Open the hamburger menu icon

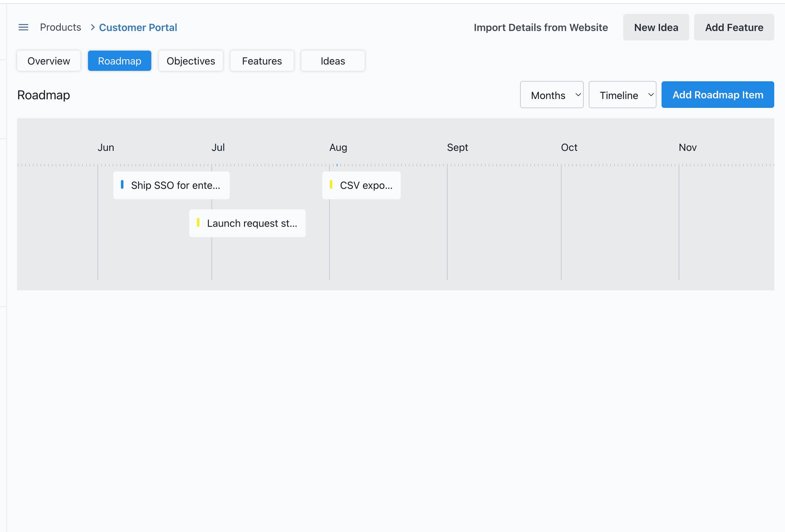23,27
